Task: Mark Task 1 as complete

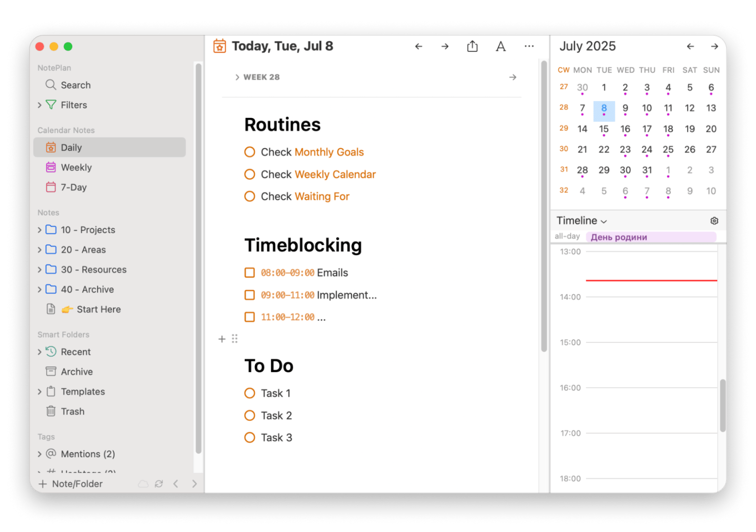Action: point(250,393)
